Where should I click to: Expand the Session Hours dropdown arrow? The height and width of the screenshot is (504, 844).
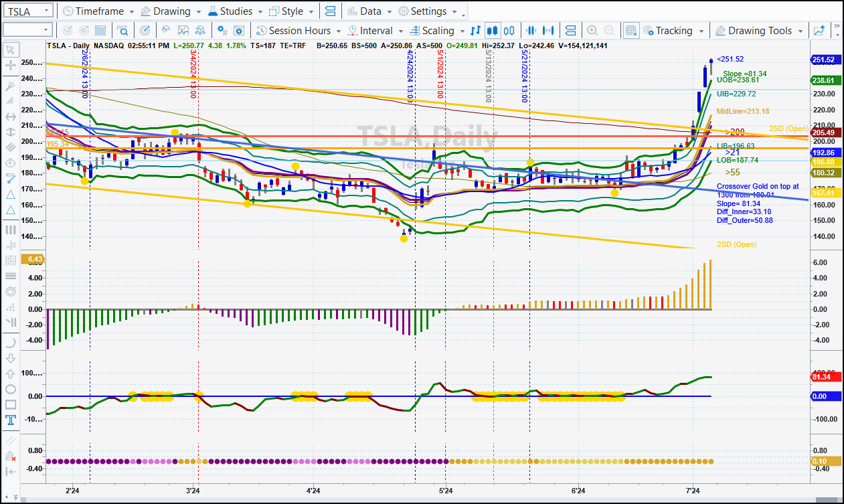(339, 31)
